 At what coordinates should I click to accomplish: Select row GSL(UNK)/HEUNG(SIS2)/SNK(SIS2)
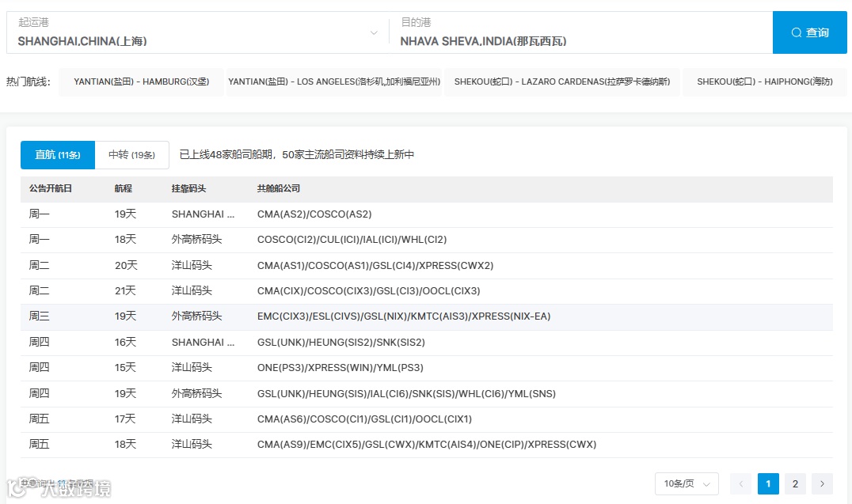pyautogui.click(x=427, y=343)
